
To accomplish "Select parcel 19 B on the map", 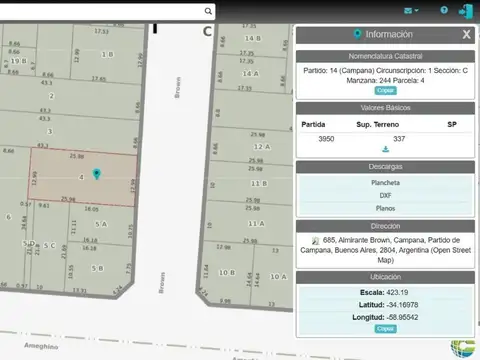I will [18, 61].
